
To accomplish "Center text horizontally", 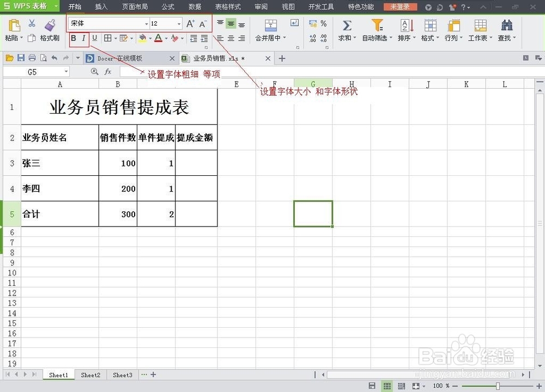I will 231,38.
